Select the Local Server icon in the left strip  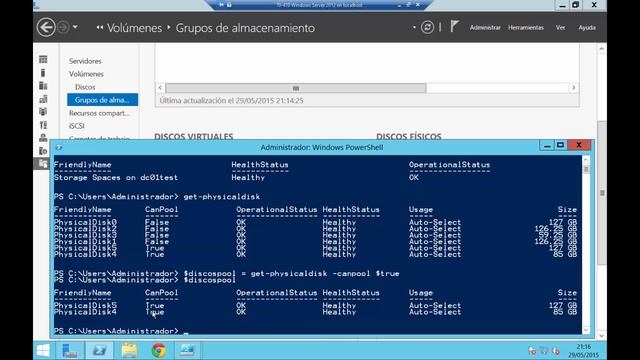[43, 73]
